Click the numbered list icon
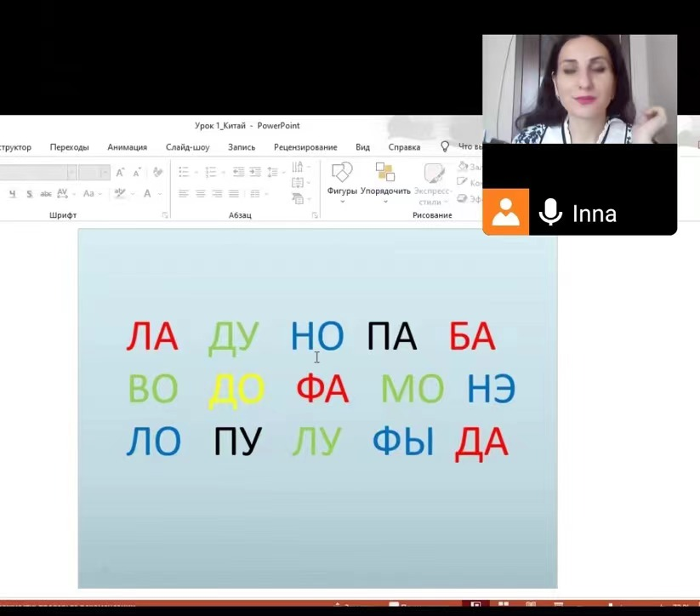 tap(210, 172)
